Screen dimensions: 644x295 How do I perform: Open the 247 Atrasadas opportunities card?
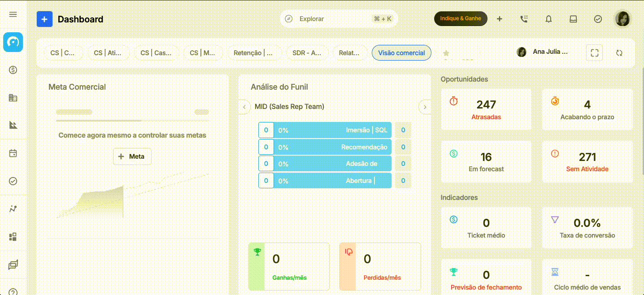[x=486, y=109]
